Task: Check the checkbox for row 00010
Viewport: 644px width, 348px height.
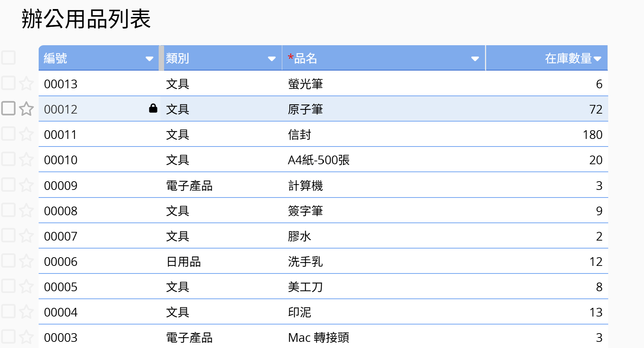Action: 8,159
